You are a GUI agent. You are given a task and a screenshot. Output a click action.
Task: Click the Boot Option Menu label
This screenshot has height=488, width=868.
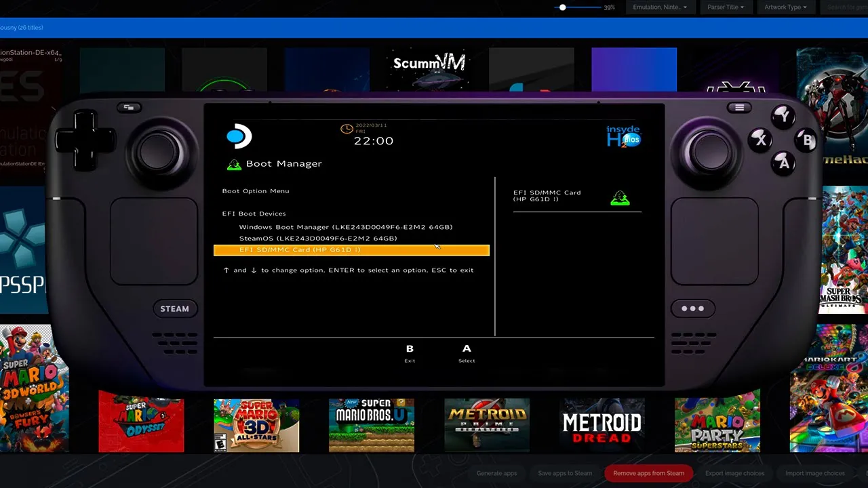[256, 191]
